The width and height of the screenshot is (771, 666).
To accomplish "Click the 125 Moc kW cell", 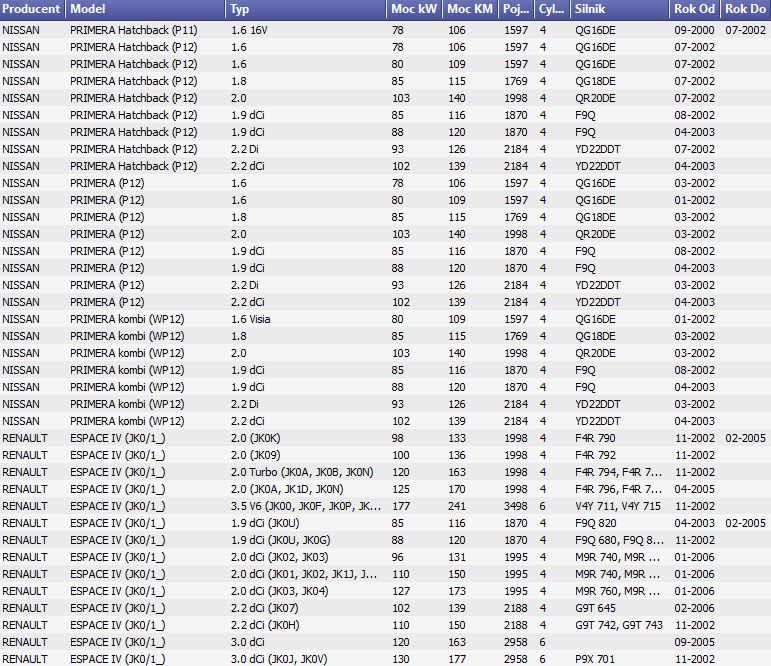I will [x=401, y=489].
